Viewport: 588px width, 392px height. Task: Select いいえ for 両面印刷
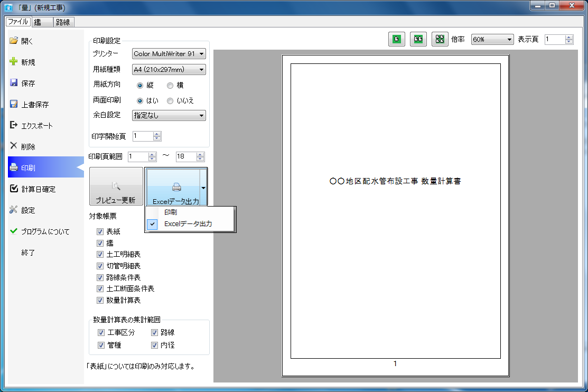[x=170, y=101]
